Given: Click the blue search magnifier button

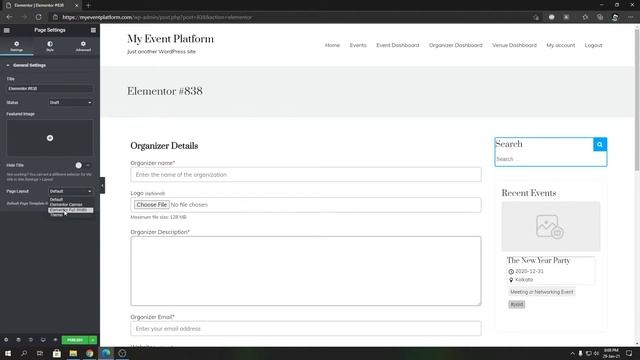Looking at the screenshot, I should tap(600, 144).
